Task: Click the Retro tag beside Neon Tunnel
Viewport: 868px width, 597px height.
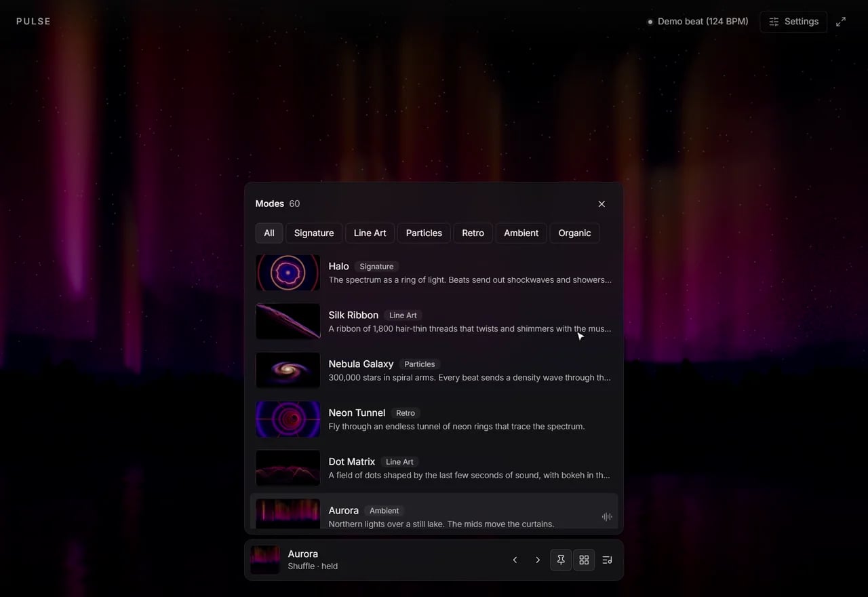Action: [x=406, y=413]
